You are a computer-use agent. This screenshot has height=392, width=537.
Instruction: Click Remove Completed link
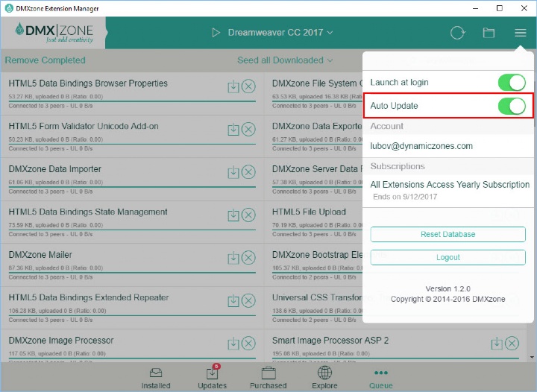(45, 60)
